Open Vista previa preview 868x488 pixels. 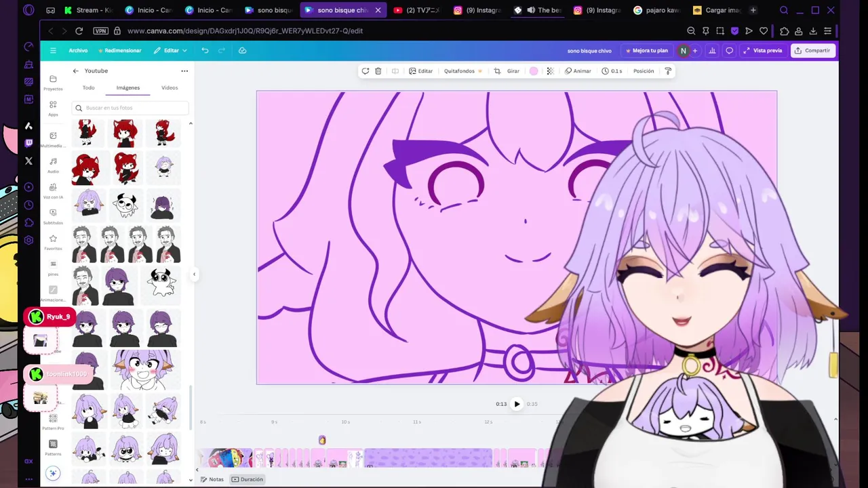coord(763,50)
